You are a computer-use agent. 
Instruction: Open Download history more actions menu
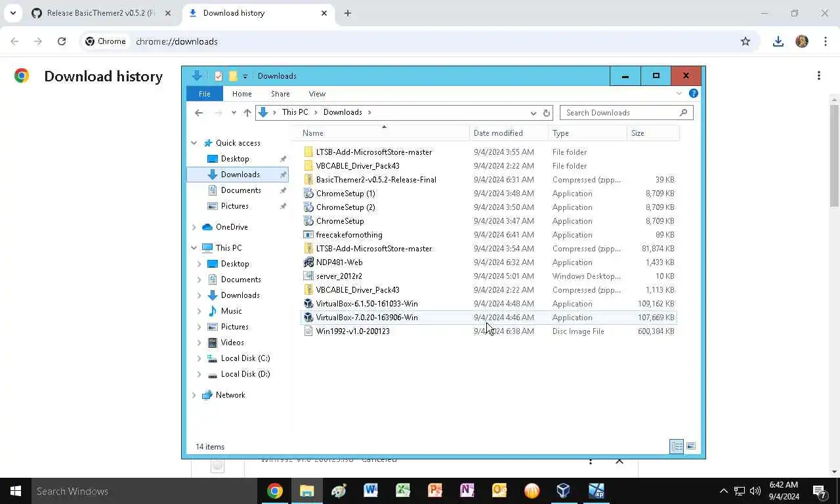819,75
